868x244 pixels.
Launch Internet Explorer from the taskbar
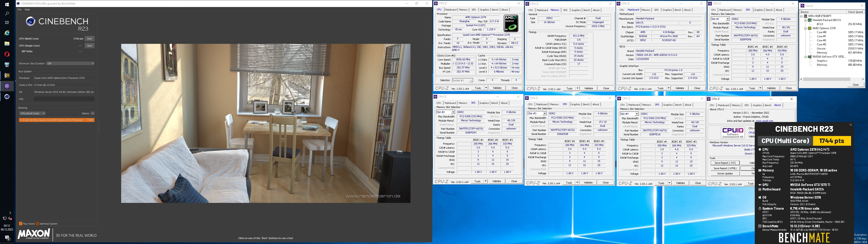coord(7,33)
